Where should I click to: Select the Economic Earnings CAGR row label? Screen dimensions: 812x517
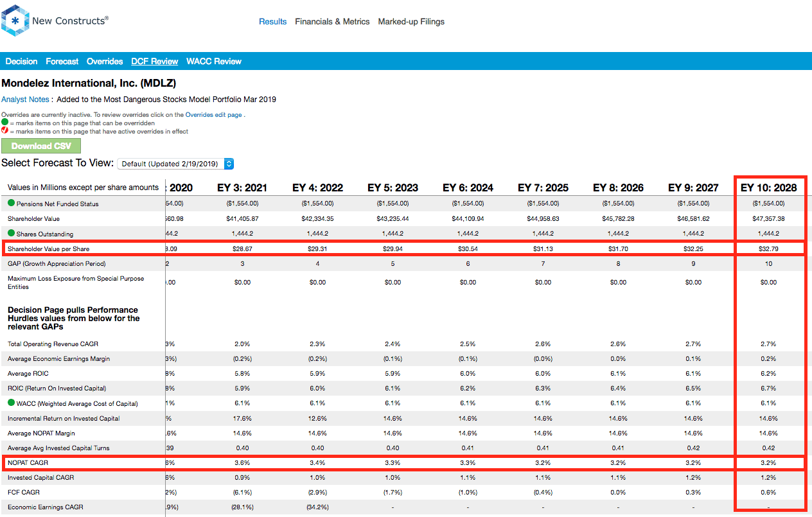(x=45, y=507)
